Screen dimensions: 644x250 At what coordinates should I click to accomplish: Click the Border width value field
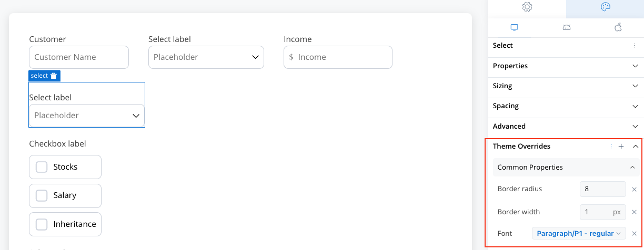[603, 212]
